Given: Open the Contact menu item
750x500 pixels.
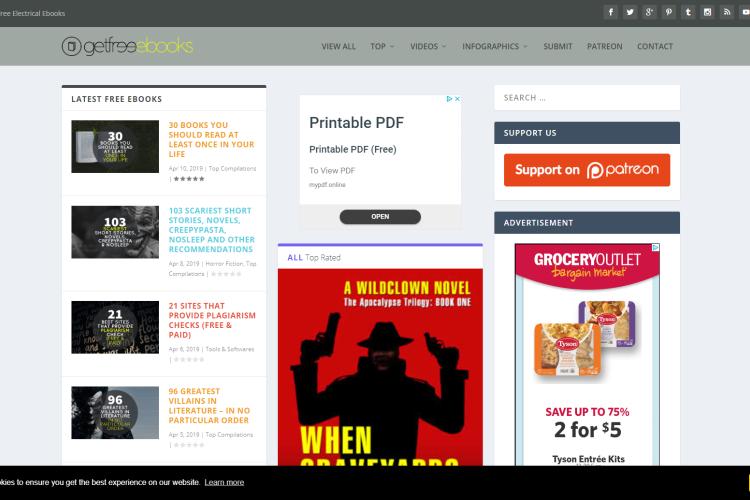Looking at the screenshot, I should point(655,46).
